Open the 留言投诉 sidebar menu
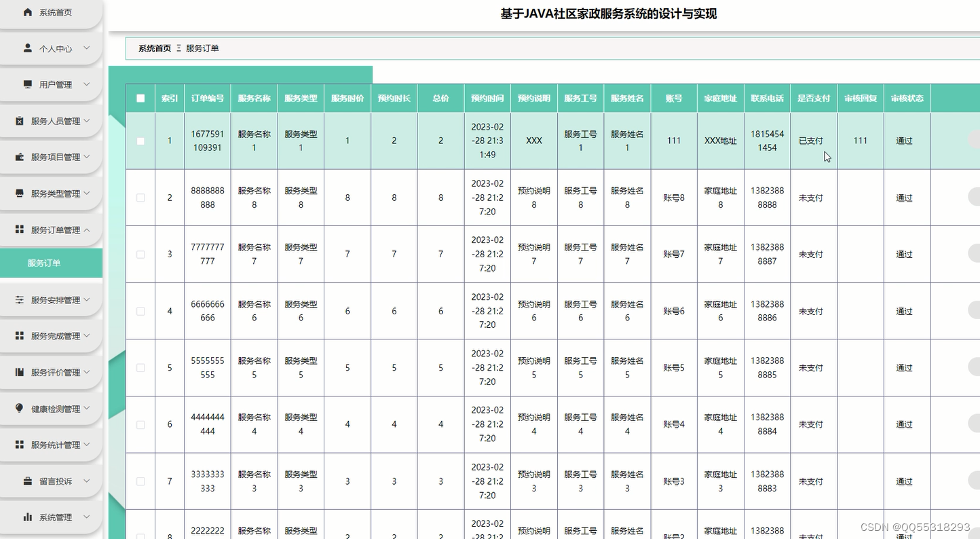Image resolution: width=980 pixels, height=539 pixels. click(51, 481)
